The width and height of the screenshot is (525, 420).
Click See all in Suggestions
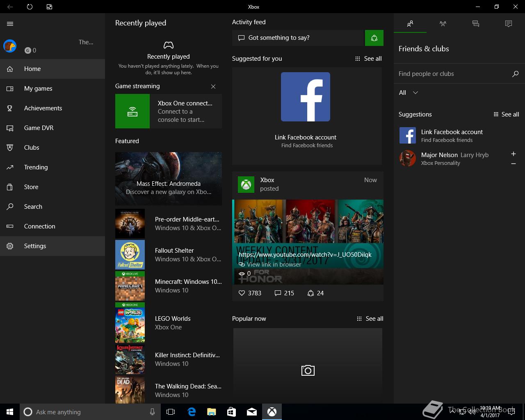(507, 114)
